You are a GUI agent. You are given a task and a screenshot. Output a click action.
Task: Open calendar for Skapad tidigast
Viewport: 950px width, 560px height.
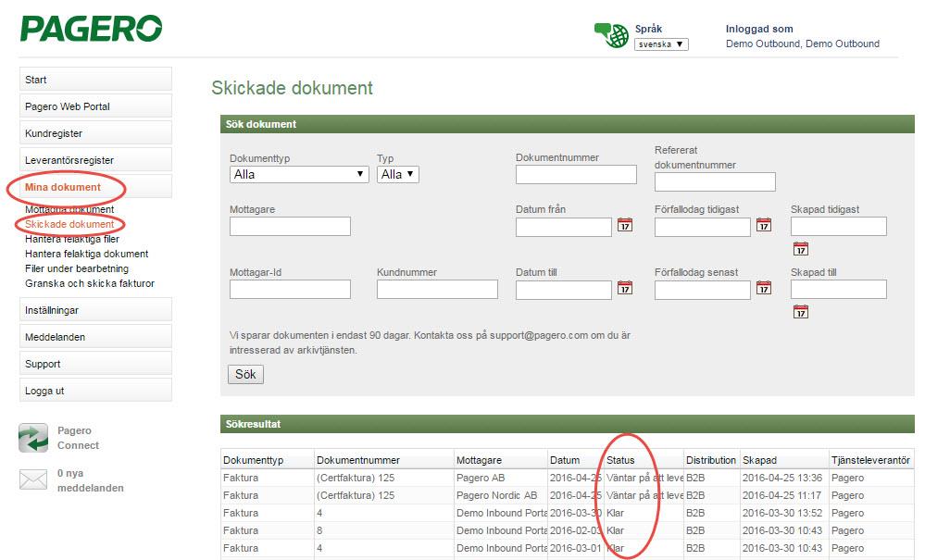800,249
